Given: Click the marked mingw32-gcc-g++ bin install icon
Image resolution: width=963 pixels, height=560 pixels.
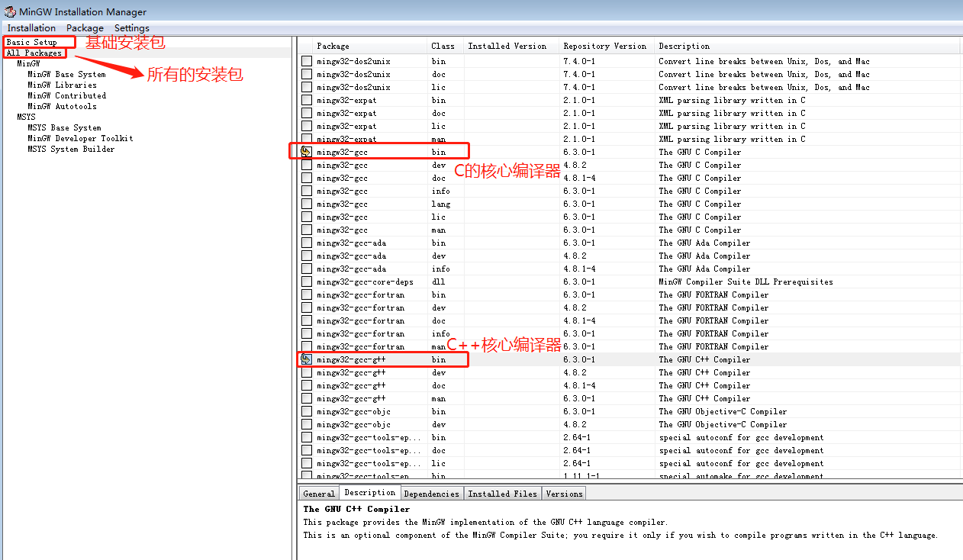Looking at the screenshot, I should [x=307, y=359].
